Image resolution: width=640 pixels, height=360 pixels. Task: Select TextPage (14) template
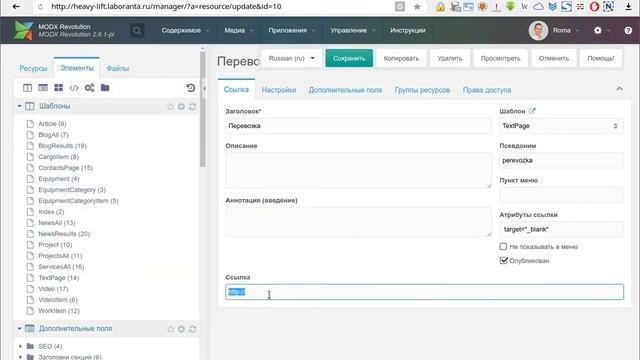58,278
